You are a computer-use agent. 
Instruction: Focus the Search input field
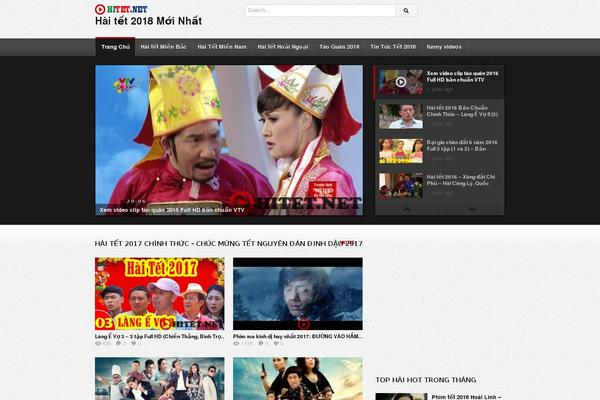click(320, 11)
